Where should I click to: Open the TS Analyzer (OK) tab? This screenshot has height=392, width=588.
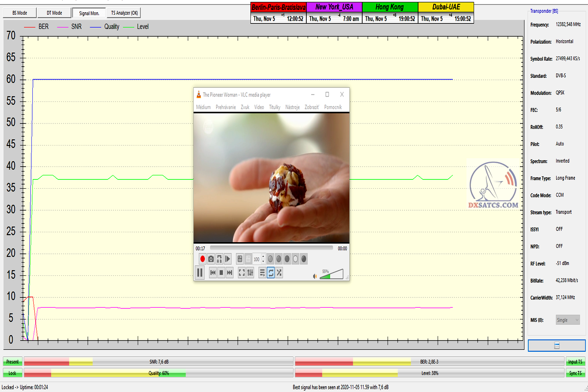tap(125, 13)
